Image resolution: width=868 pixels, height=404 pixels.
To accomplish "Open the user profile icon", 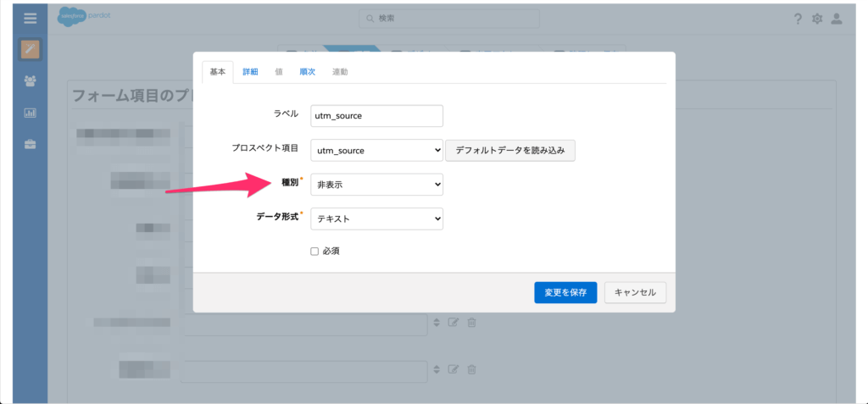I will 837,19.
